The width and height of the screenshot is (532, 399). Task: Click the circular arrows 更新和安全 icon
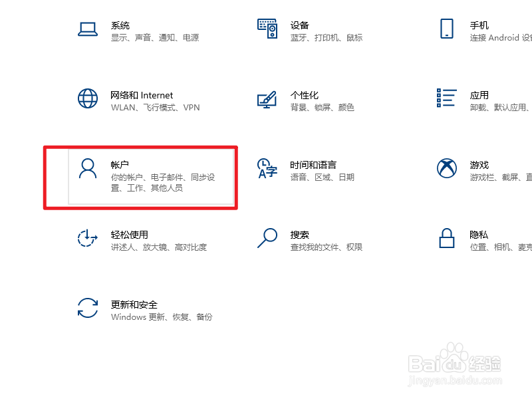[88, 308]
